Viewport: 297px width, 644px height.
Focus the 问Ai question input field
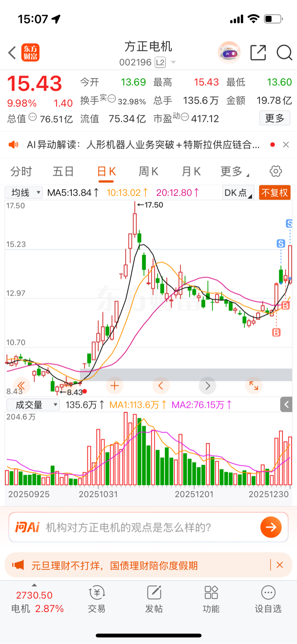coord(148,527)
